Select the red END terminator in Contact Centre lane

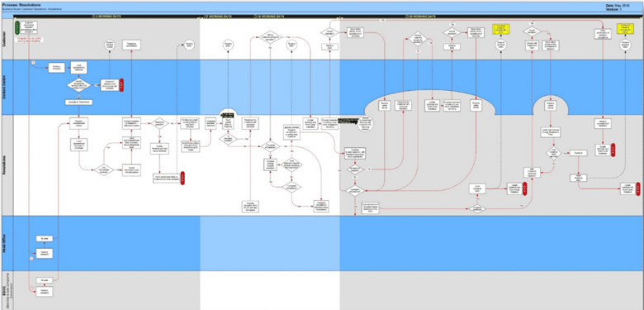coord(122,84)
